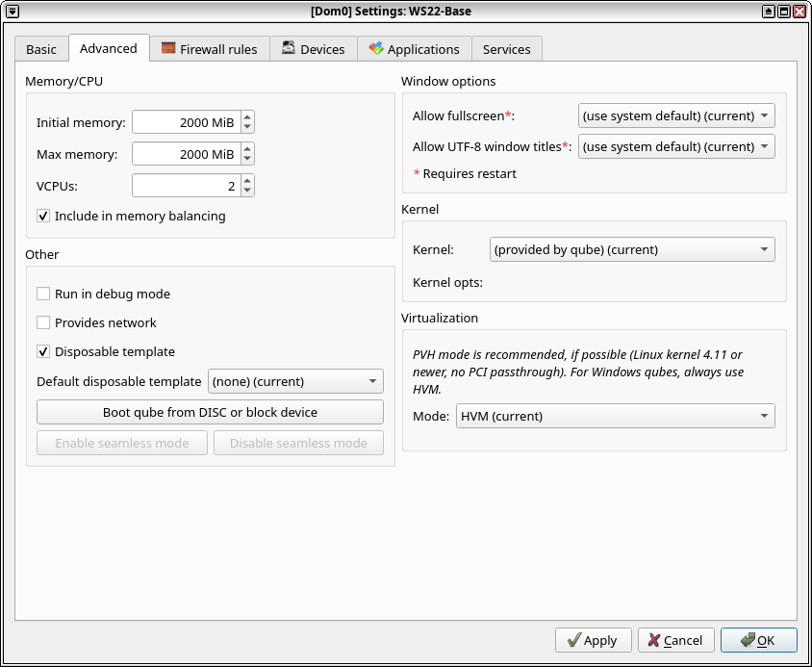
Task: Open the Allow fullscreen dropdown
Action: tap(676, 115)
